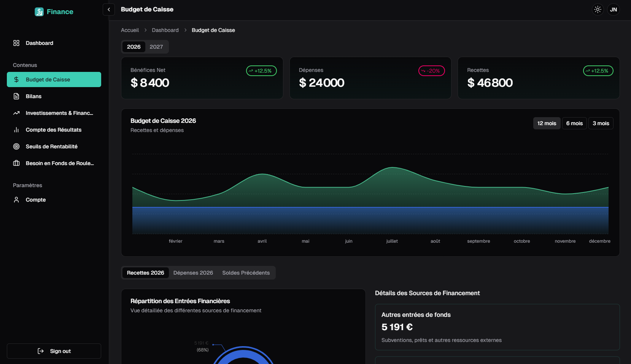The image size is (631, 364).
Task: Open the JN user avatar menu
Action: tap(613, 10)
